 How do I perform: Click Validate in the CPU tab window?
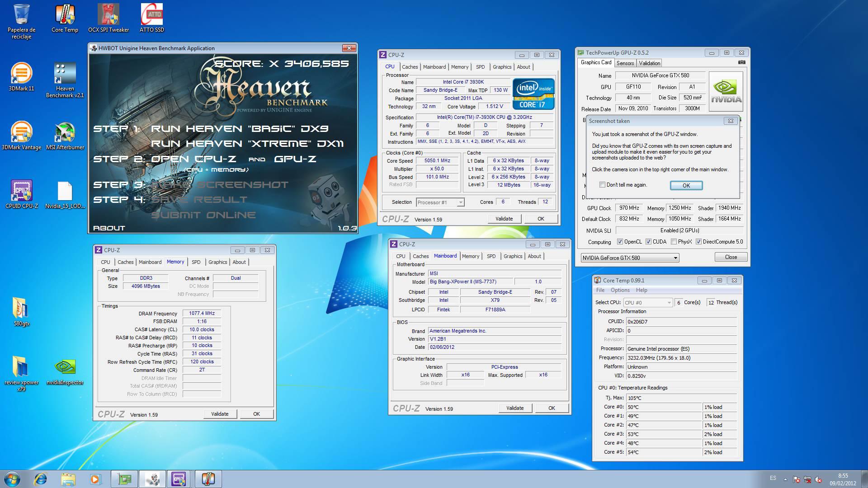[504, 219]
